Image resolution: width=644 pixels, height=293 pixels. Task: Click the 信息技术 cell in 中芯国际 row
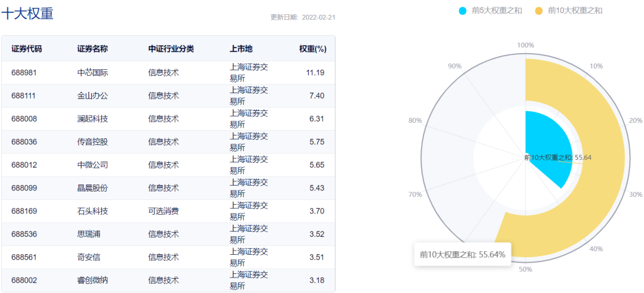tap(163, 73)
